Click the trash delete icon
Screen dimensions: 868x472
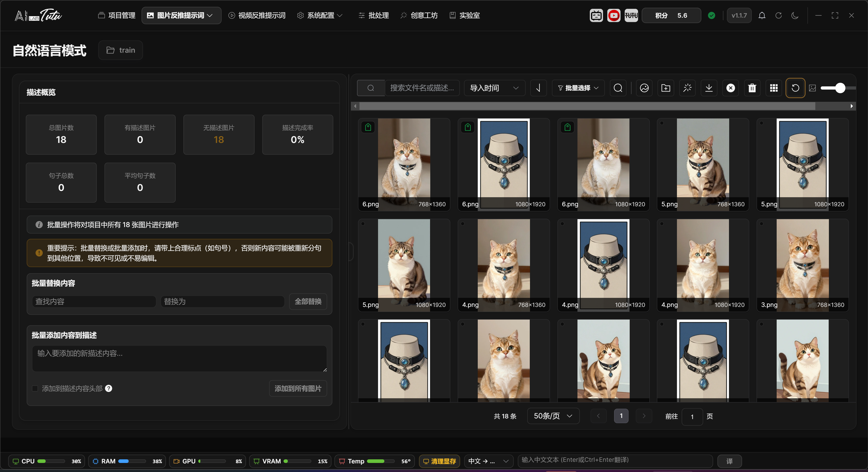pos(752,88)
